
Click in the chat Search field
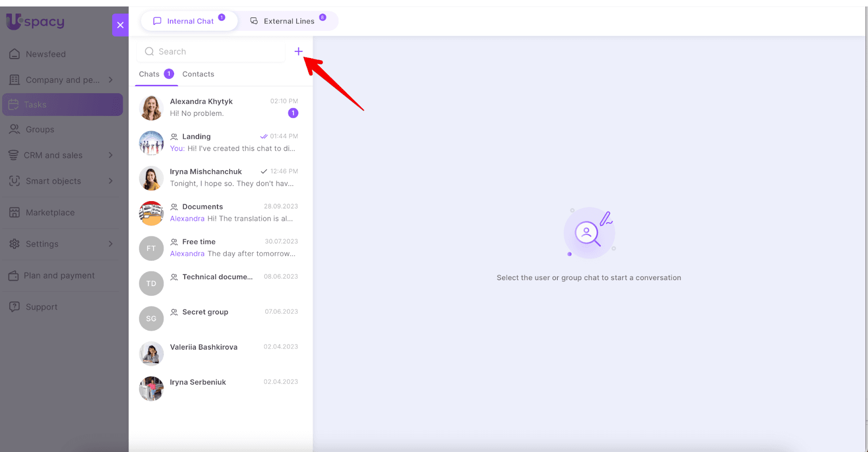tap(217, 51)
